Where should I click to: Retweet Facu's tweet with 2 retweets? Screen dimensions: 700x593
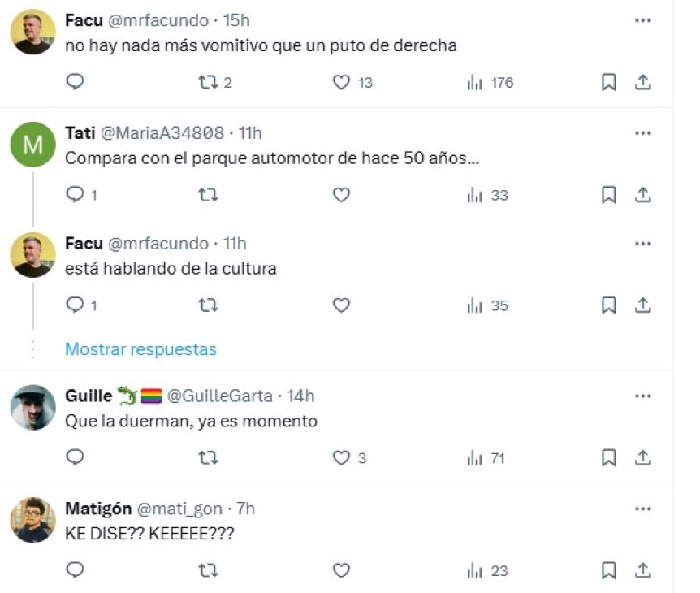(208, 82)
